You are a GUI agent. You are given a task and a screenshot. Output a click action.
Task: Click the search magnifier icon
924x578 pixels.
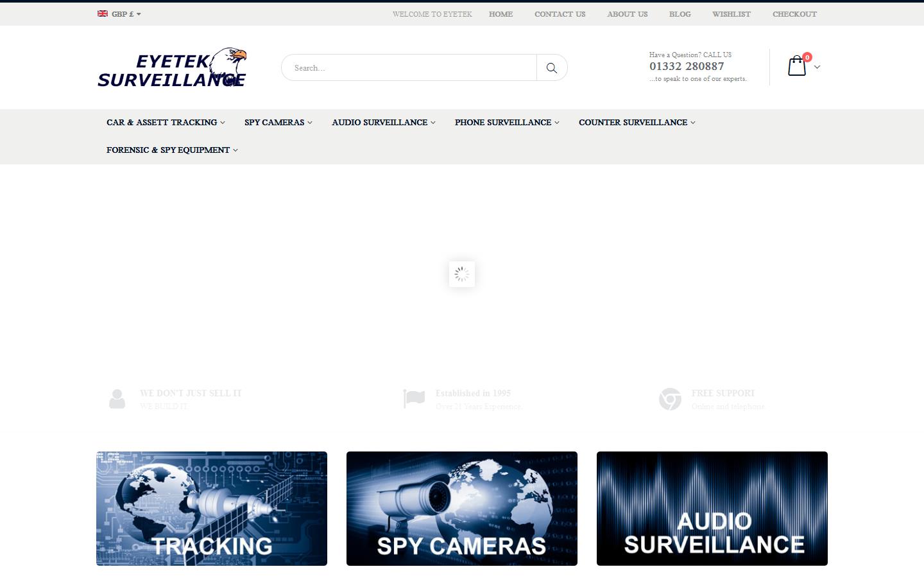click(x=551, y=67)
